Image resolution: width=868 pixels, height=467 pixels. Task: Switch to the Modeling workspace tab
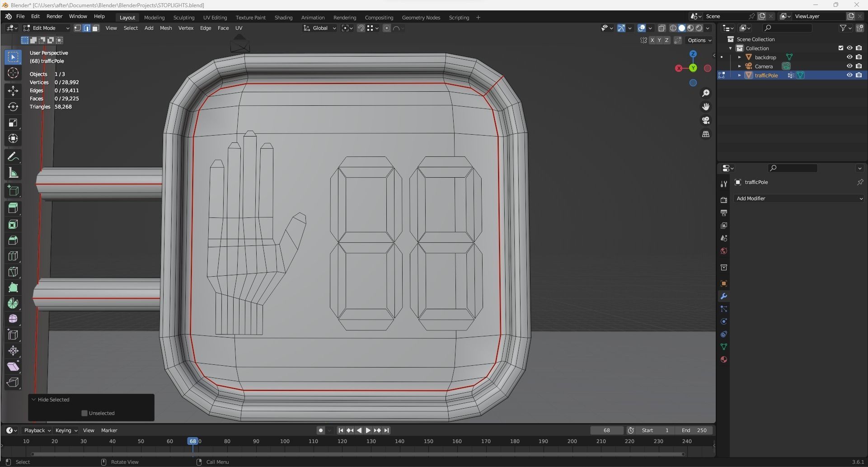[x=154, y=18]
